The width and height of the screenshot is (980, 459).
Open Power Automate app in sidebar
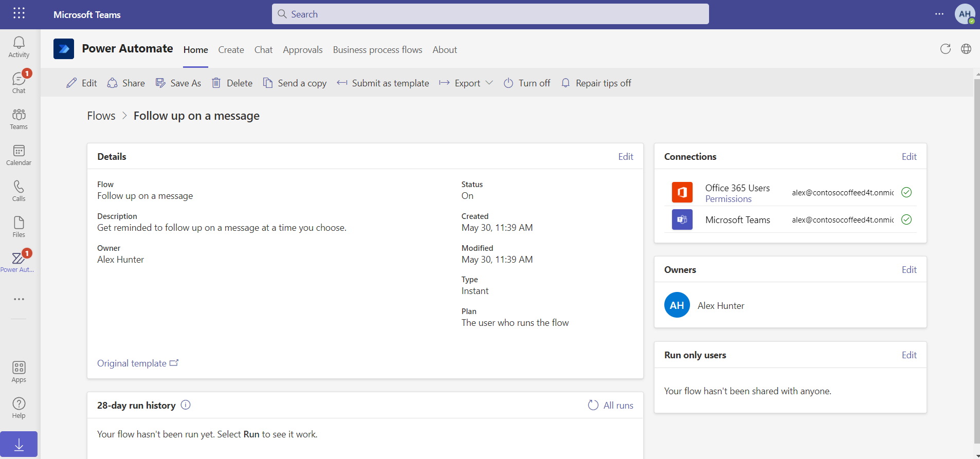(19, 262)
